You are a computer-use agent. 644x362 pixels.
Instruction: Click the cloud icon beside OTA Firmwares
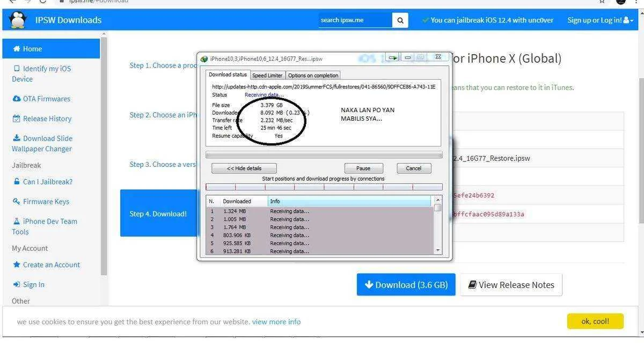pos(17,99)
